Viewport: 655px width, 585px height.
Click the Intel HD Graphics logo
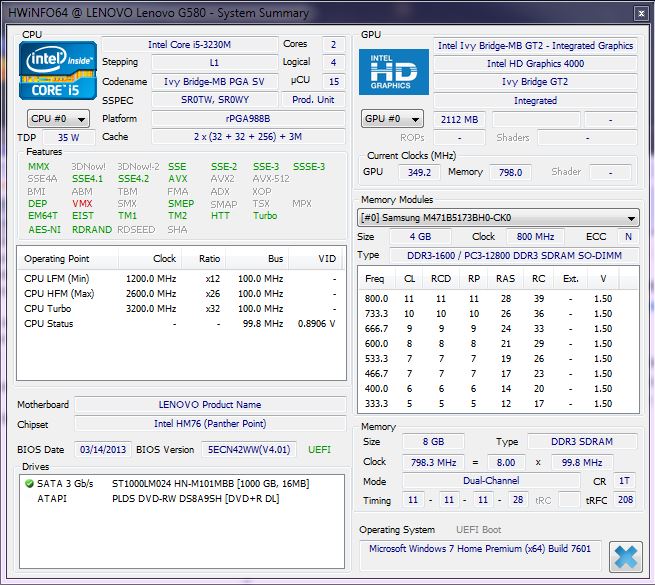[394, 72]
